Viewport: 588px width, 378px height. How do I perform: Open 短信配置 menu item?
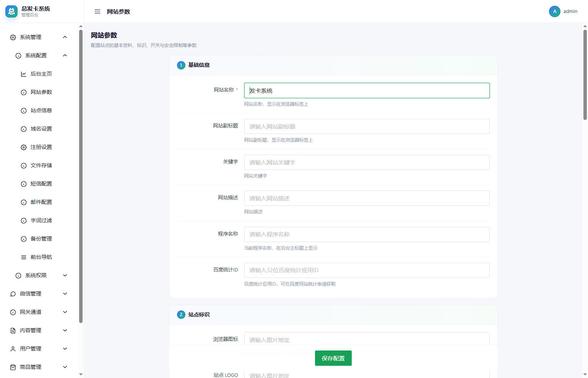click(41, 184)
